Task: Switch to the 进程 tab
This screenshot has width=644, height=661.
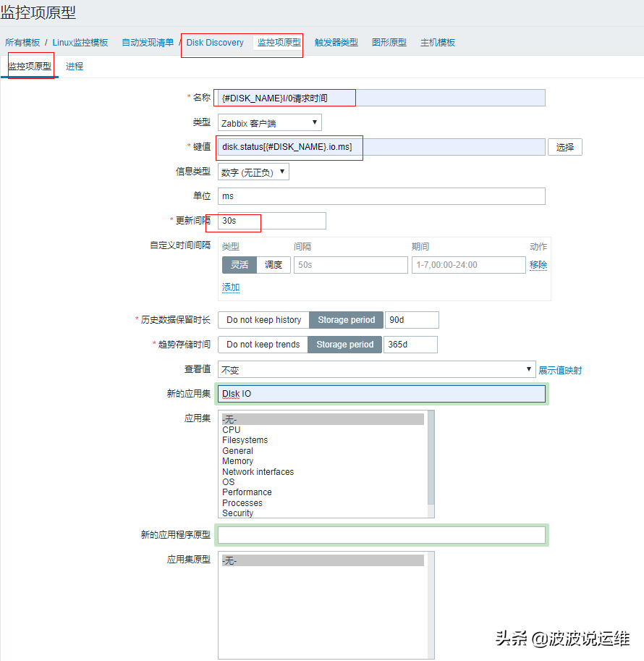Action: point(75,66)
